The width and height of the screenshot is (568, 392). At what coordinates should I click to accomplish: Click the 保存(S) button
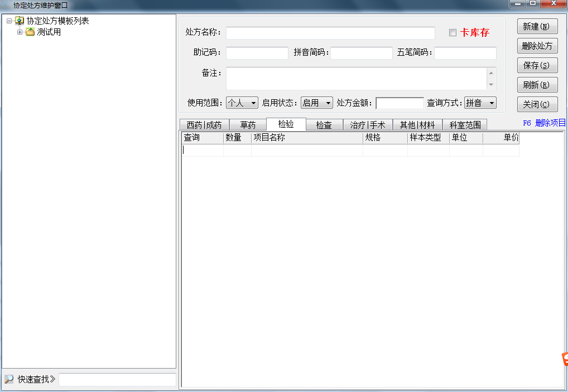tap(537, 65)
